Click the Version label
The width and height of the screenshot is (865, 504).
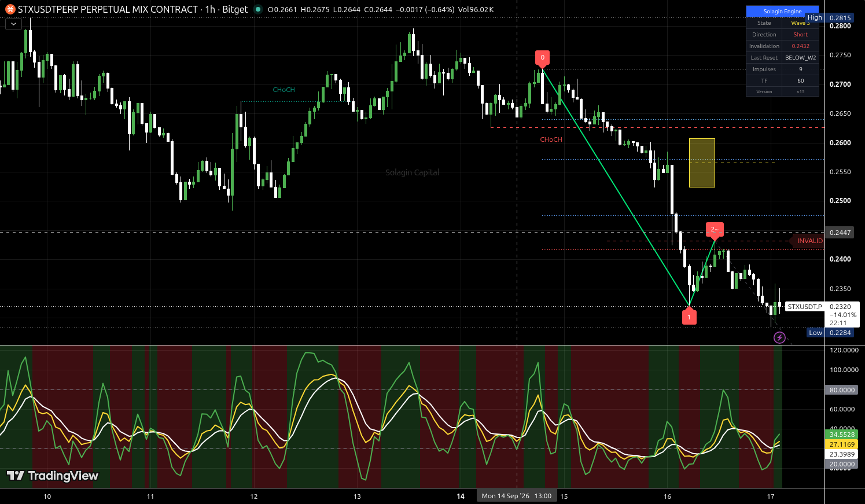(764, 91)
